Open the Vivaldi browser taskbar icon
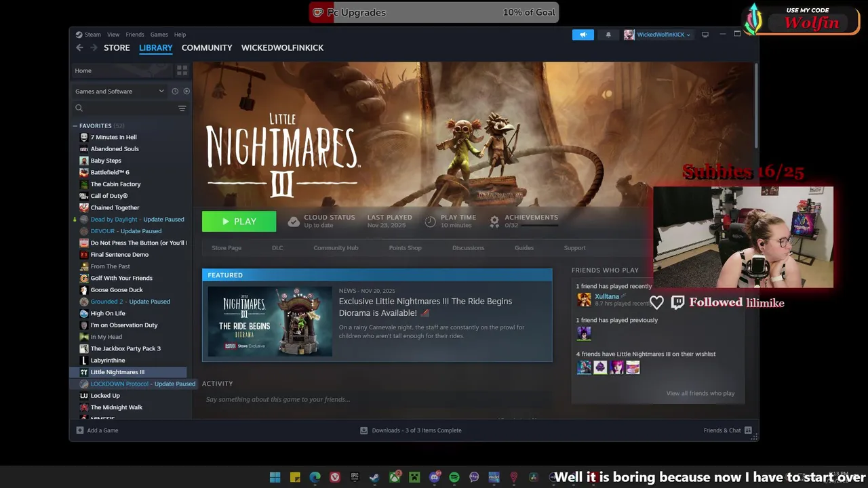Viewport: 868px width, 488px height. click(x=335, y=477)
